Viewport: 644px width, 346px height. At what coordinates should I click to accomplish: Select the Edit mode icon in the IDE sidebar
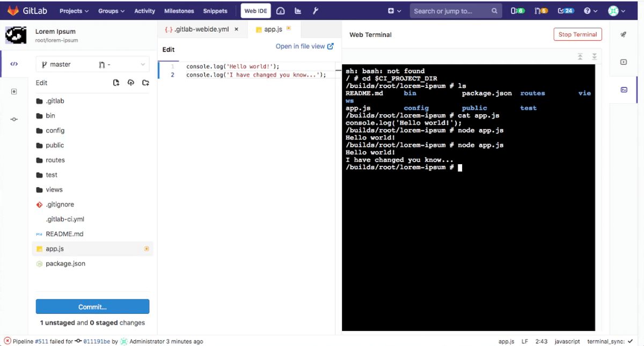click(x=14, y=64)
